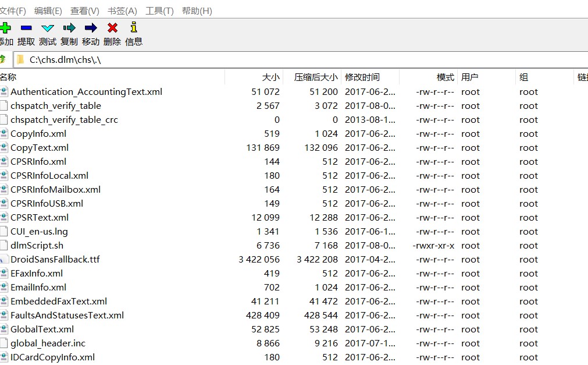Click the XML icon of EFaxInfo.xml
588x365 pixels.
[x=3, y=274]
